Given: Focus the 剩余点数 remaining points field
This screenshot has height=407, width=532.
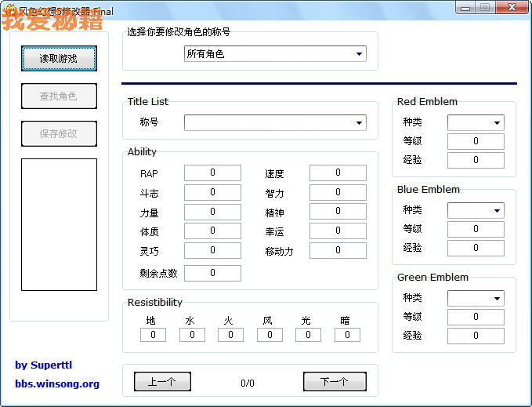Looking at the screenshot, I should click(212, 274).
